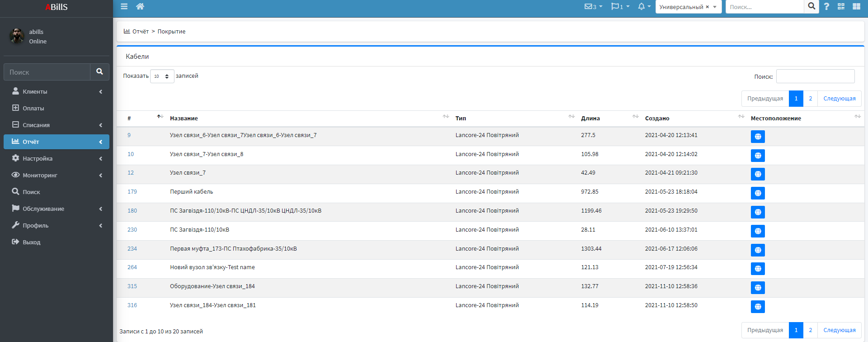
Task: Focus the table Поиск filter field
Action: click(815, 76)
